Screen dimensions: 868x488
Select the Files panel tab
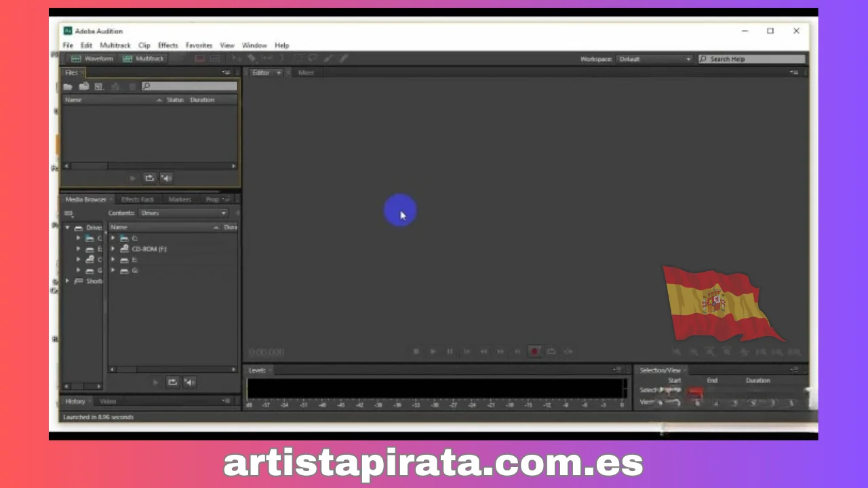point(71,73)
